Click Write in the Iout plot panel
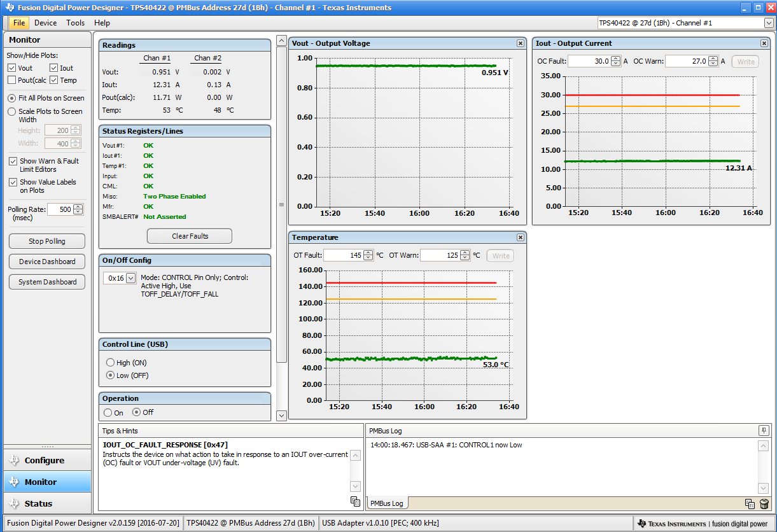 pyautogui.click(x=746, y=62)
